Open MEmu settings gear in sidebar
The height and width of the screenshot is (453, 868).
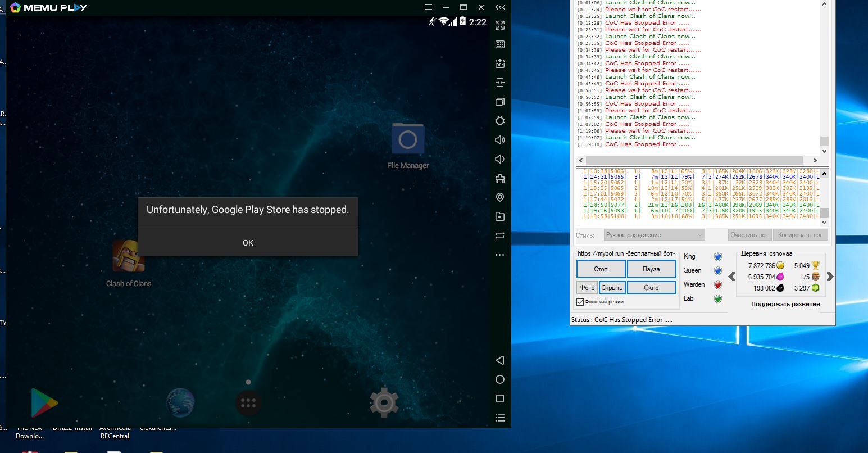[500, 121]
